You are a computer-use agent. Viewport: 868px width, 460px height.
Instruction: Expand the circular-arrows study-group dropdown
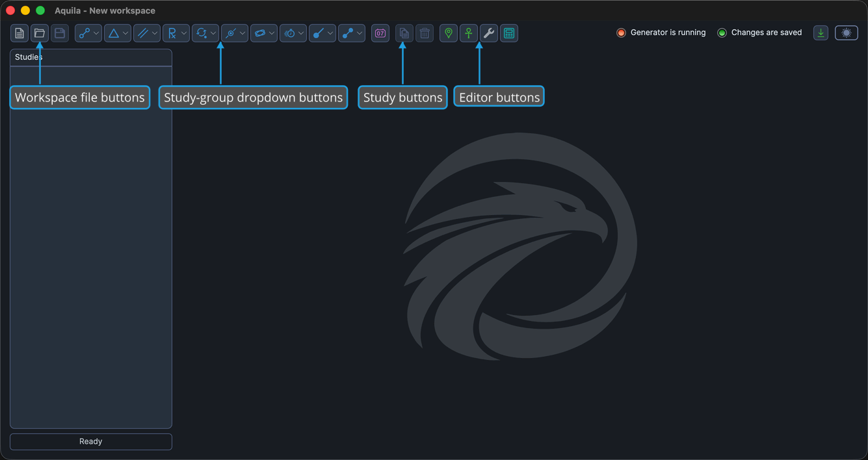pos(205,33)
